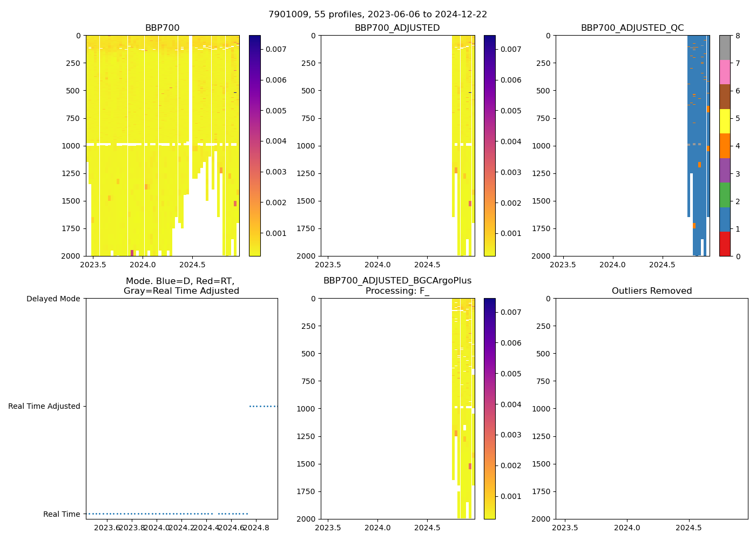Click the figure title starting with 7901009

[x=377, y=15]
